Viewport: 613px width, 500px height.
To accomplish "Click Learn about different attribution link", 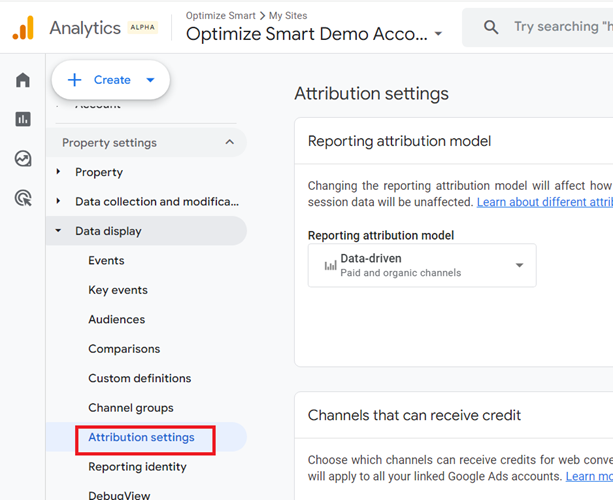I will click(545, 202).
